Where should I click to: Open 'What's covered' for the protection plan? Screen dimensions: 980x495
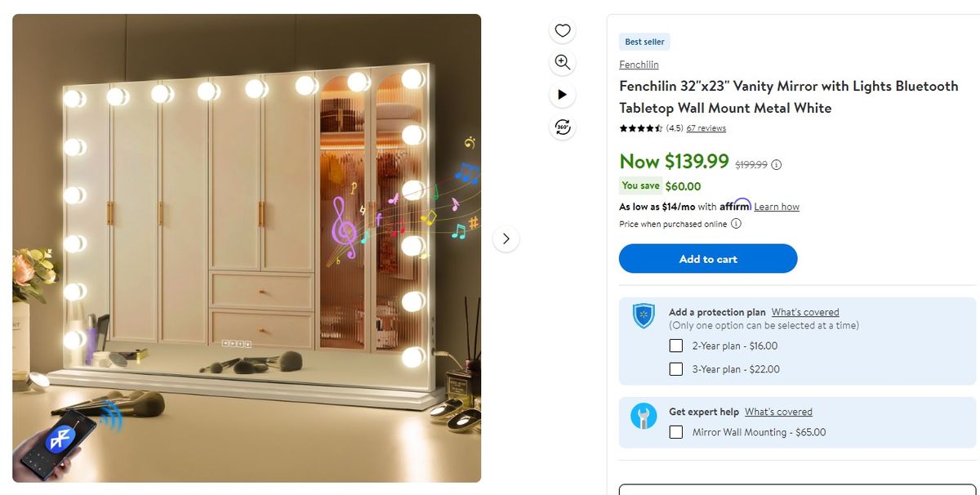click(x=805, y=311)
